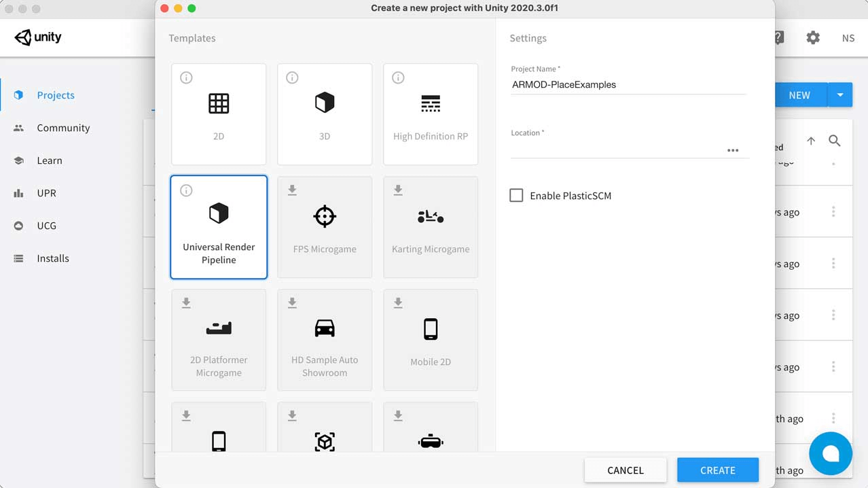Click the bottom-row phone template icon
Viewport: 868px width, 488px height.
pyautogui.click(x=219, y=442)
